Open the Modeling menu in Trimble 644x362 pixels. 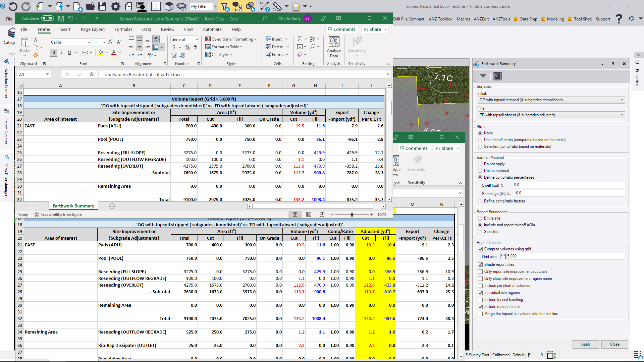coord(555,19)
